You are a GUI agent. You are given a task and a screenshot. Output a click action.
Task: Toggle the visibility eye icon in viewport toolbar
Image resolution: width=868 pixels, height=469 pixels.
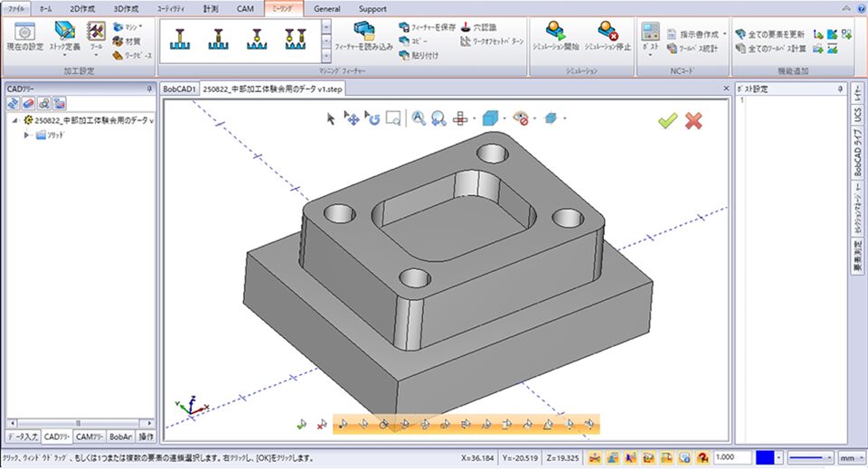[x=520, y=117]
